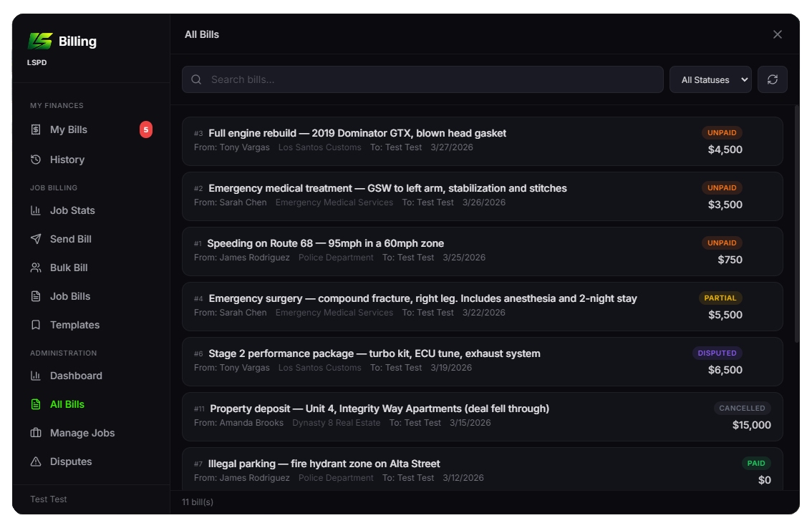Click the Bulk Bill people icon
This screenshot has width=812, height=528.
click(x=36, y=268)
